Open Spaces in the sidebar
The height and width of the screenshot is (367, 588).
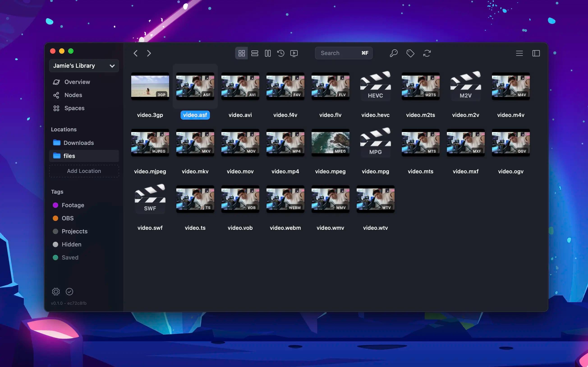[x=84, y=108]
